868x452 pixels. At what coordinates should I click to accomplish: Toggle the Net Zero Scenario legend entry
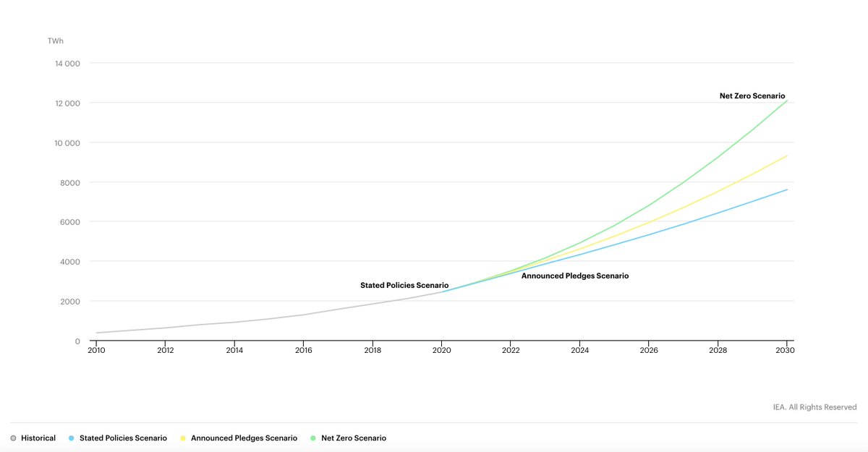coord(348,438)
